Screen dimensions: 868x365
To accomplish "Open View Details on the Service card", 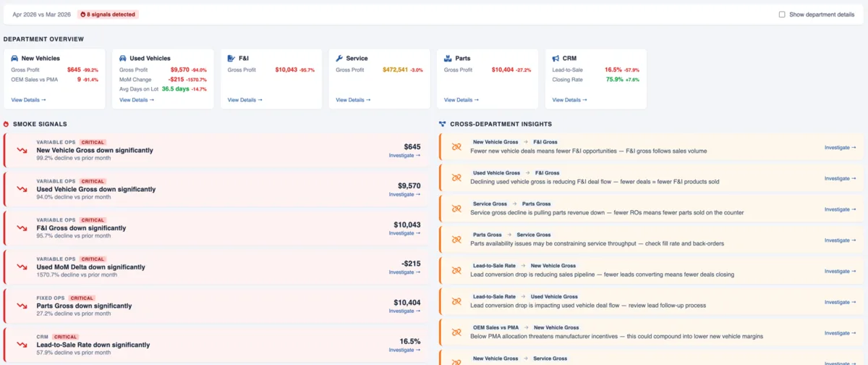I will click(x=353, y=100).
